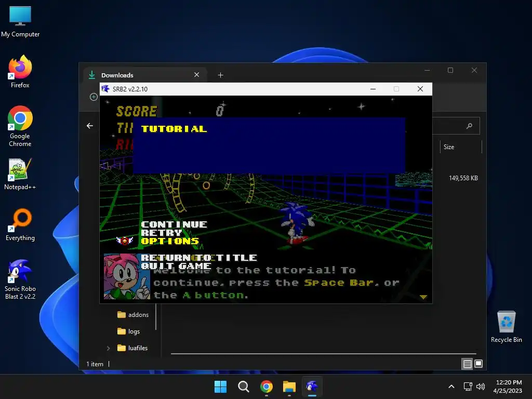Minimize the File Explorer window

tap(427, 70)
